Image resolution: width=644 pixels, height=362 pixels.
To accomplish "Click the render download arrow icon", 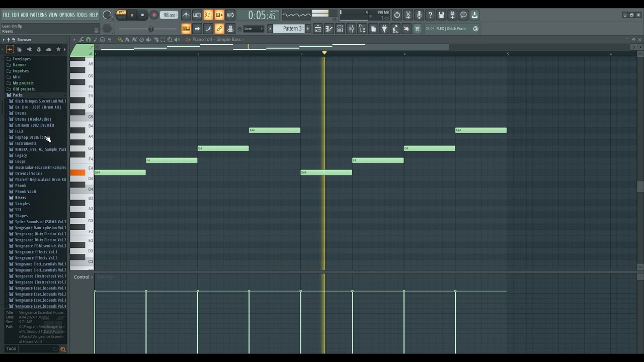I will point(474,15).
